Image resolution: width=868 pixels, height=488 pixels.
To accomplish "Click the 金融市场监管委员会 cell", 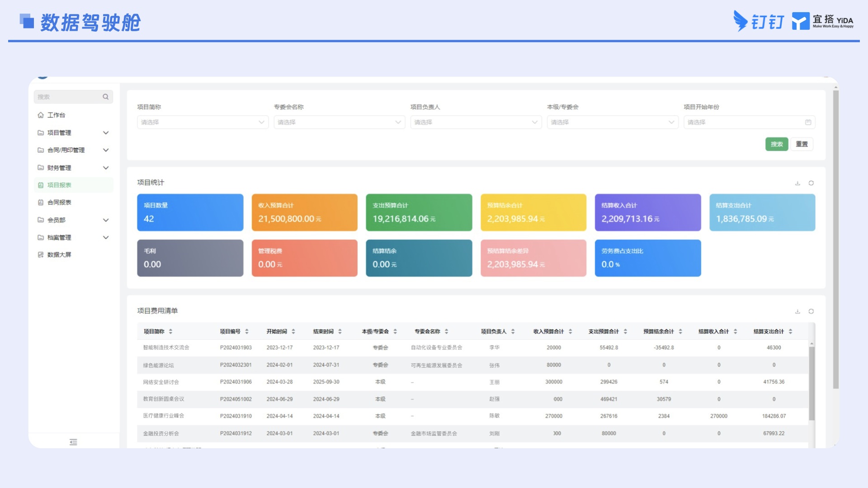I will click(x=434, y=433).
